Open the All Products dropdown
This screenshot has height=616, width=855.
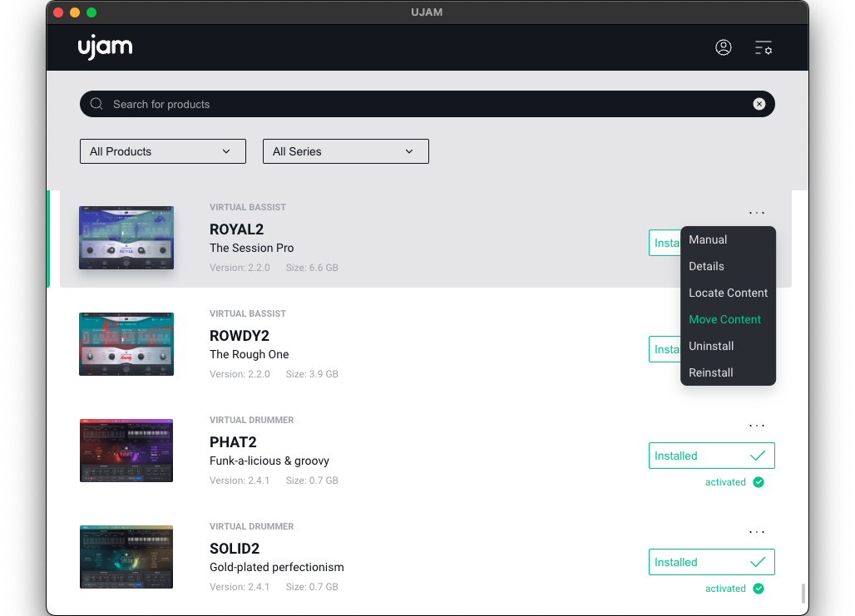162,151
